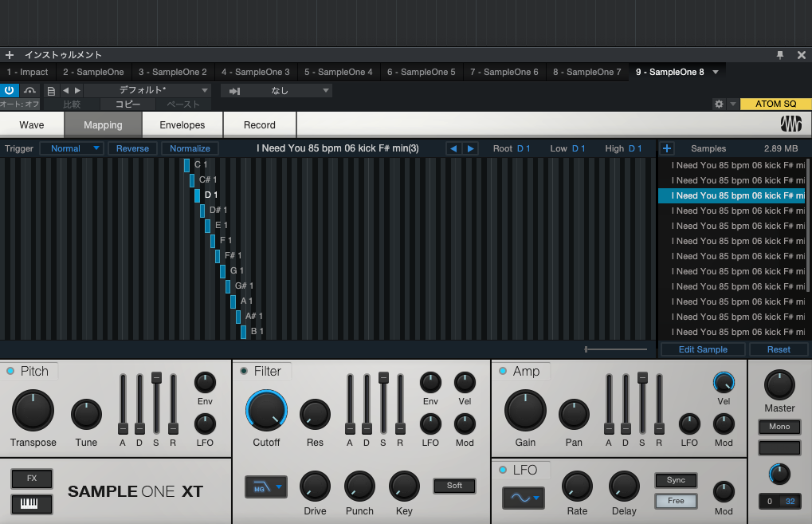Click the Edit Sample button

(702, 349)
